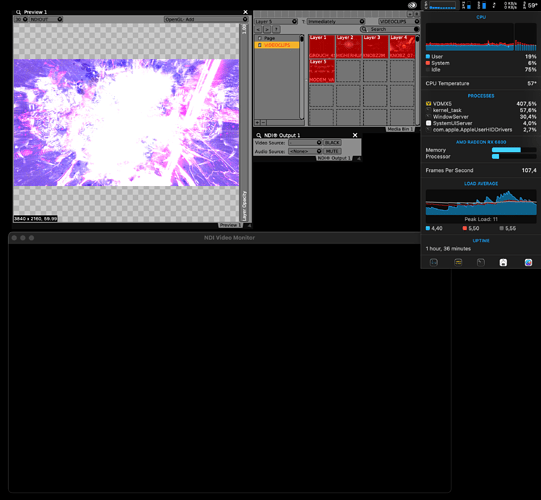Open the OpenGL-Add blend mode dropdown
The width and height of the screenshot is (541, 500).
point(206,19)
